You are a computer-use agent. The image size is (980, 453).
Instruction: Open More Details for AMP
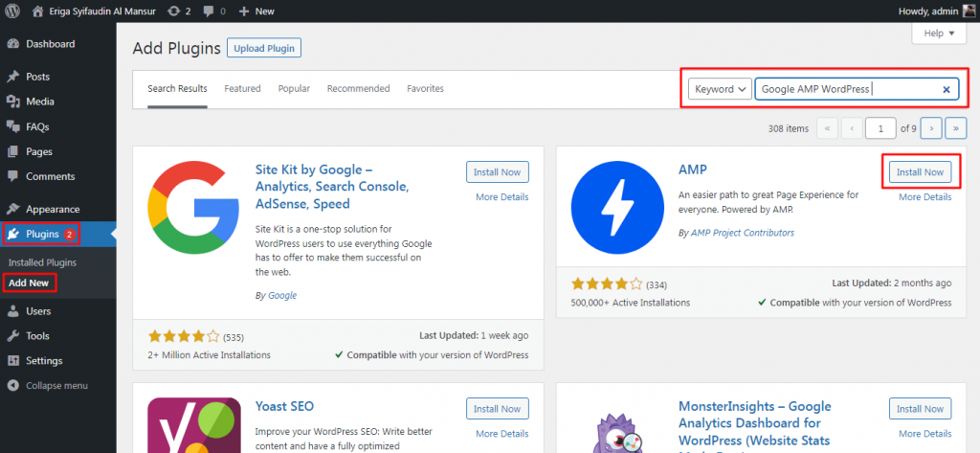[x=925, y=197]
